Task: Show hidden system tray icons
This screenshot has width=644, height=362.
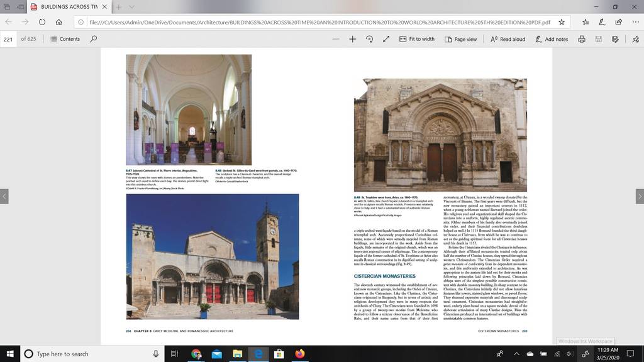Action: coord(517,354)
